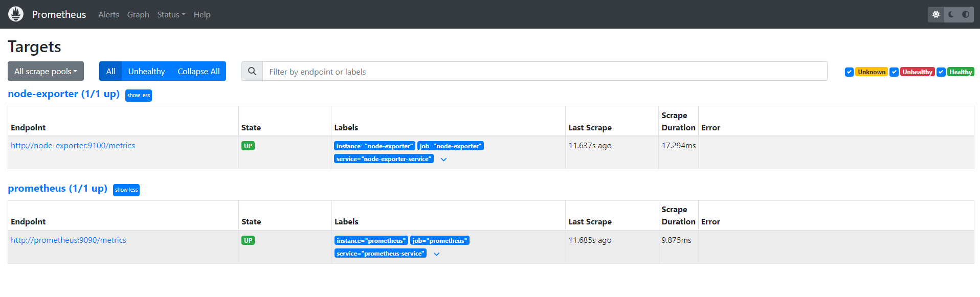Click the Prometheus flame logo
This screenshot has height=297, width=980.
pos(16,14)
